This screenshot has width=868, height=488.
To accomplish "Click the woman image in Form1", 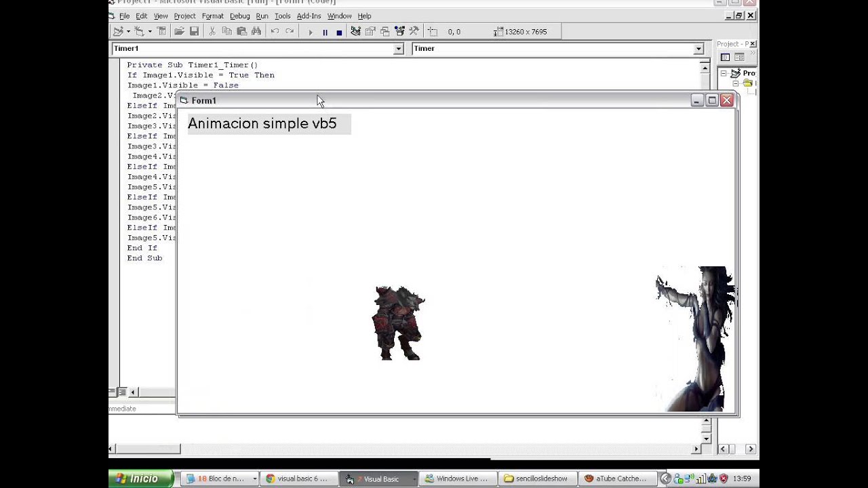I will coord(696,339).
